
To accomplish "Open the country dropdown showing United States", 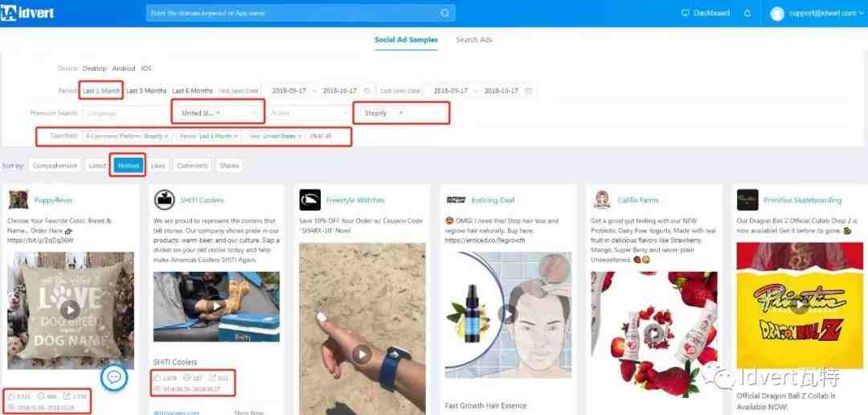I will (218, 113).
